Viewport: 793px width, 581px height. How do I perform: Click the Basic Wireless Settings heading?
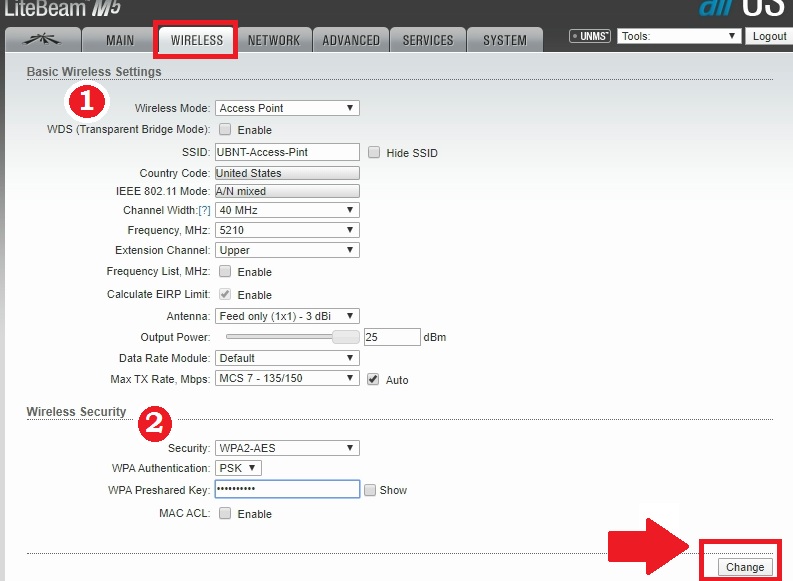click(x=94, y=72)
